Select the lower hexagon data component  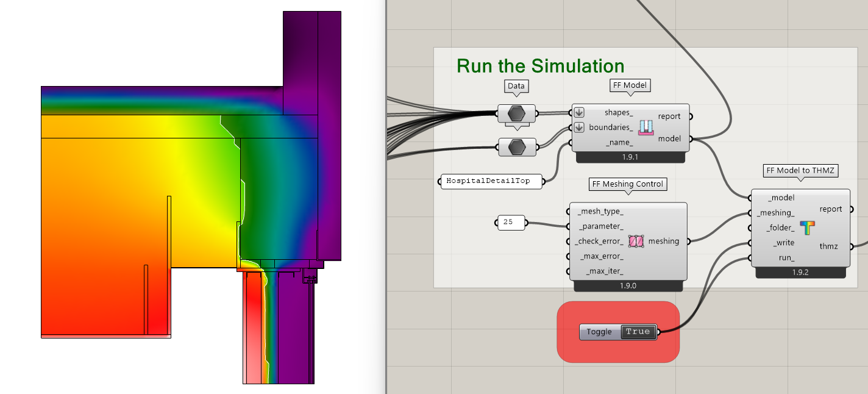pyautogui.click(x=516, y=147)
